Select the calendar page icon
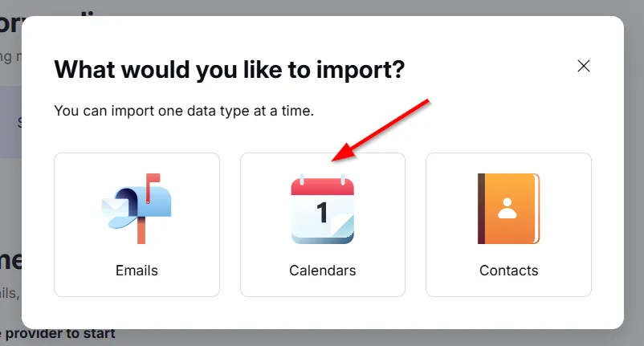Viewport: 644px width, 346px height. (322, 210)
